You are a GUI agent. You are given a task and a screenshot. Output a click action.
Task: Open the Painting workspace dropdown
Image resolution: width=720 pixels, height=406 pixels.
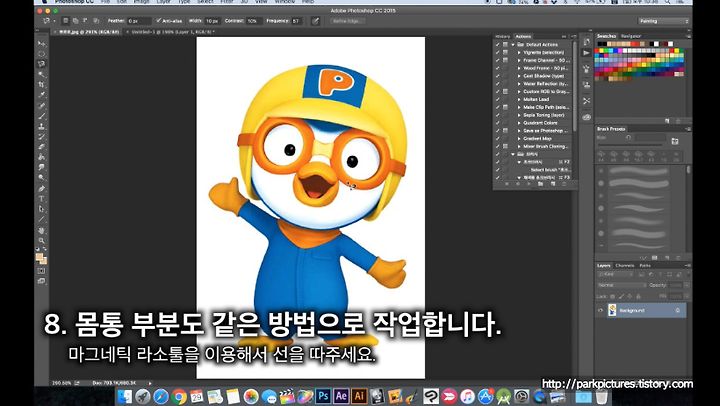coord(664,21)
